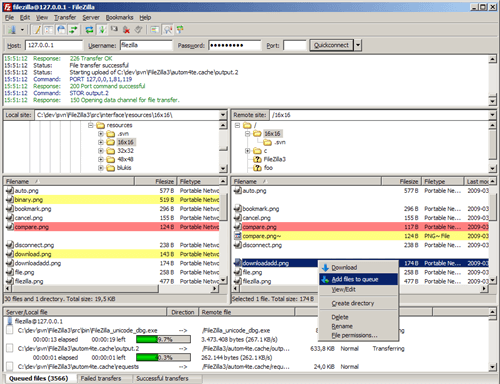Expand the remote c folder node
This screenshot has width=500, height=384.
point(247,151)
